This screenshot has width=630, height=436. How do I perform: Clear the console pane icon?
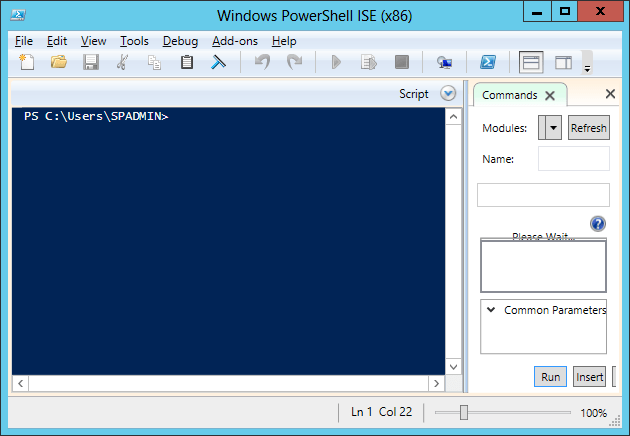pos(218,62)
